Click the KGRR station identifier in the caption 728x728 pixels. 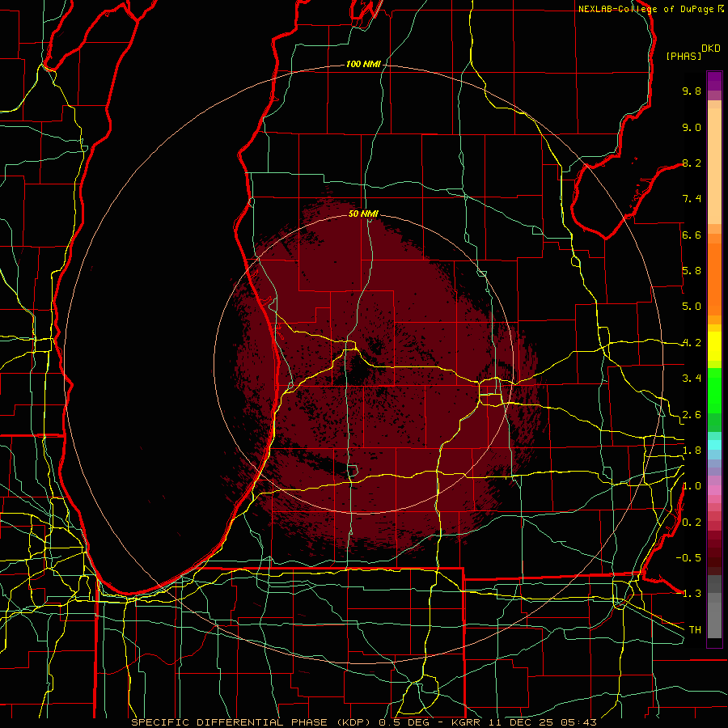pos(467,722)
